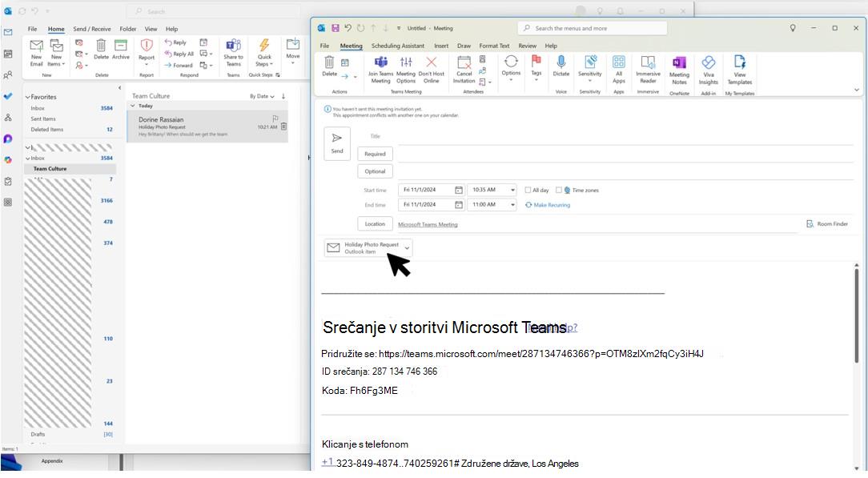Open Format Text tab

pyautogui.click(x=494, y=46)
